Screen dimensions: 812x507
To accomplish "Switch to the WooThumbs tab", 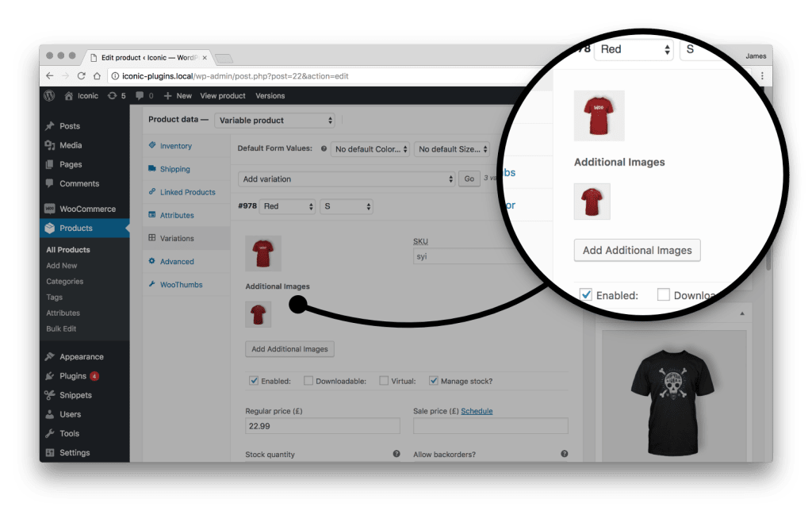I will pos(181,285).
